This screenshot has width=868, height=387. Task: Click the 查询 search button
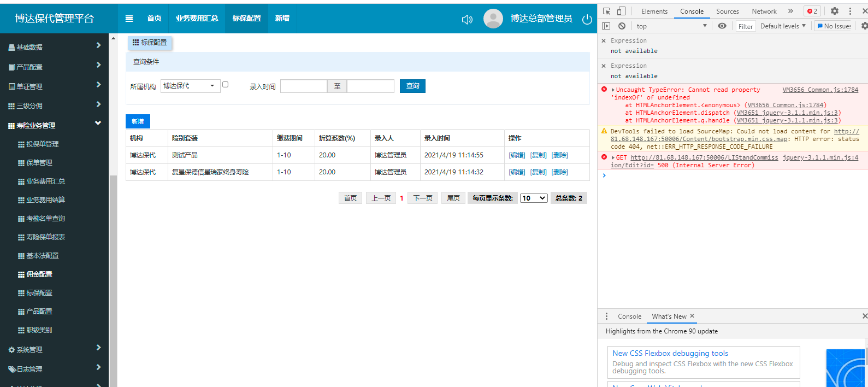pyautogui.click(x=412, y=86)
